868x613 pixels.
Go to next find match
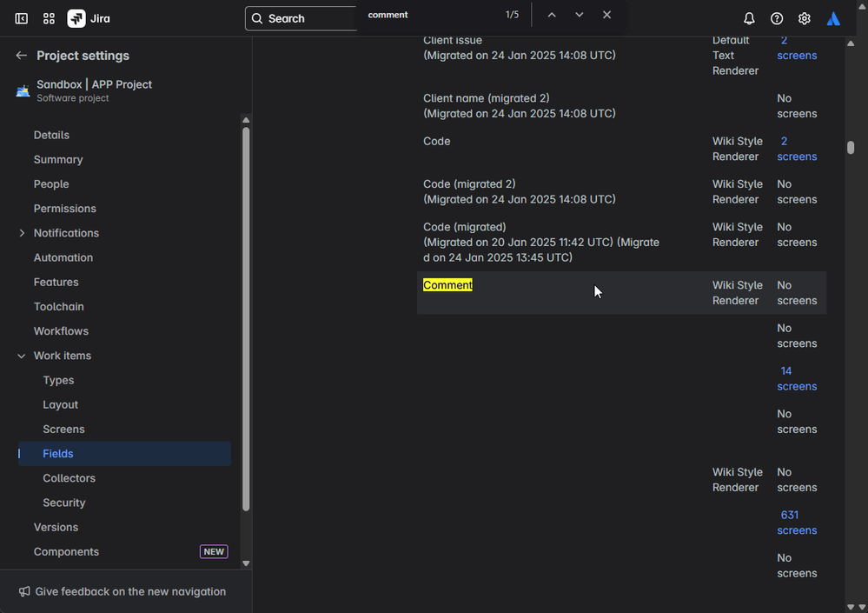579,15
